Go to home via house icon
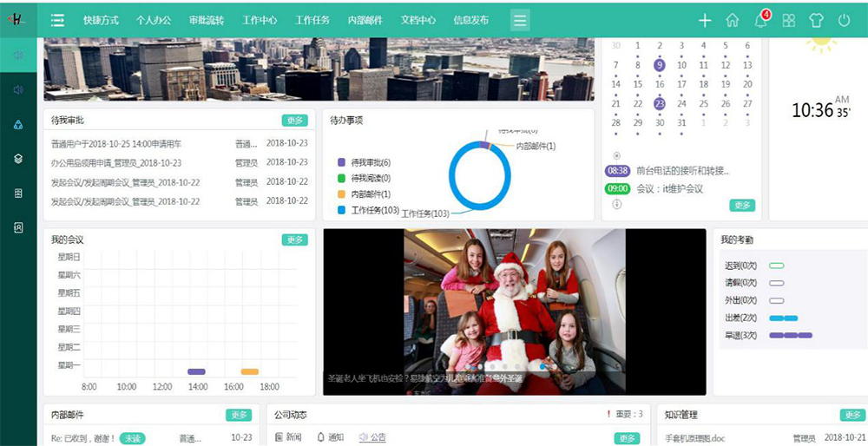This screenshot has height=446, width=868. click(732, 21)
